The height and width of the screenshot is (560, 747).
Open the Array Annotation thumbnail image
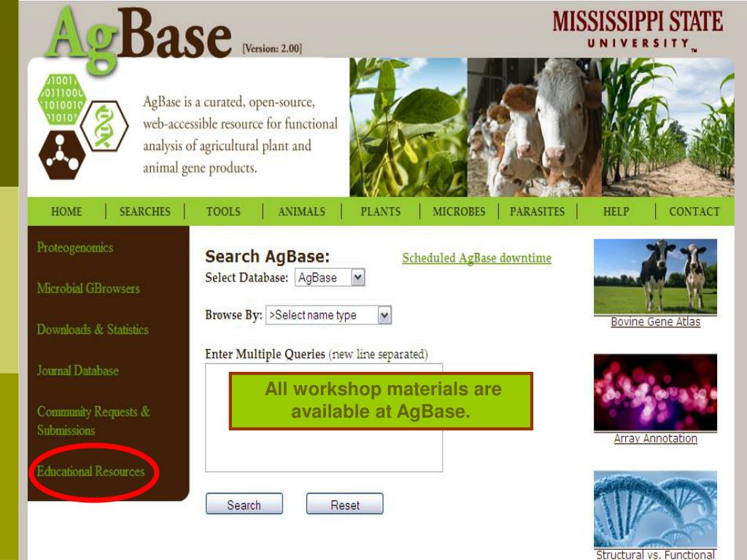coord(655,392)
